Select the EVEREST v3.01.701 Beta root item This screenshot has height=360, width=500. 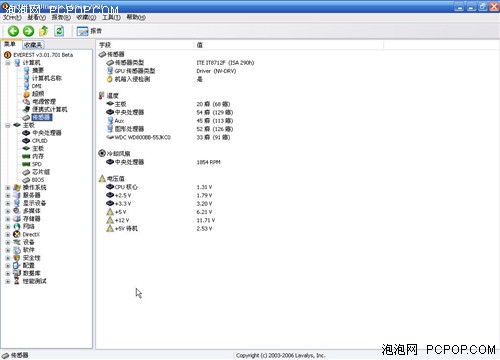[x=43, y=55]
